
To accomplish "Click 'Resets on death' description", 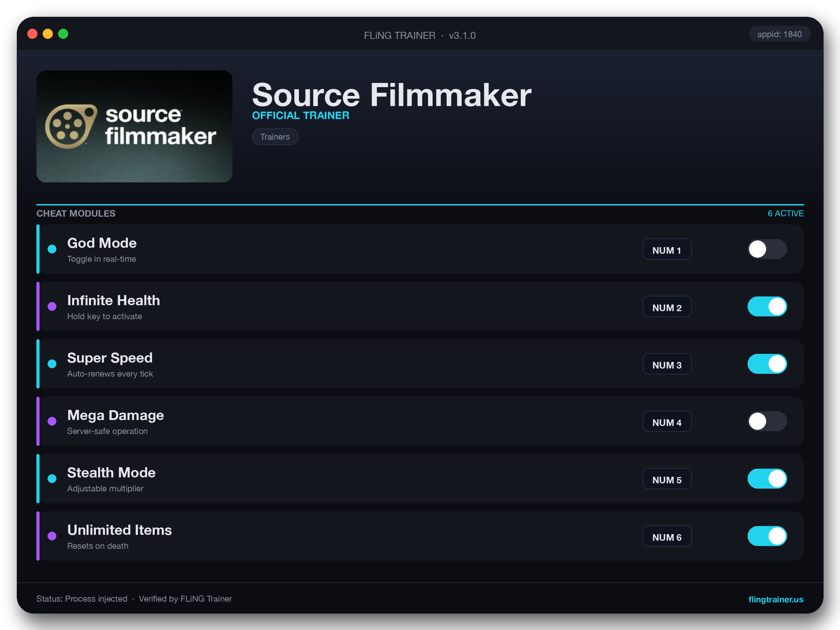I will coord(98,546).
